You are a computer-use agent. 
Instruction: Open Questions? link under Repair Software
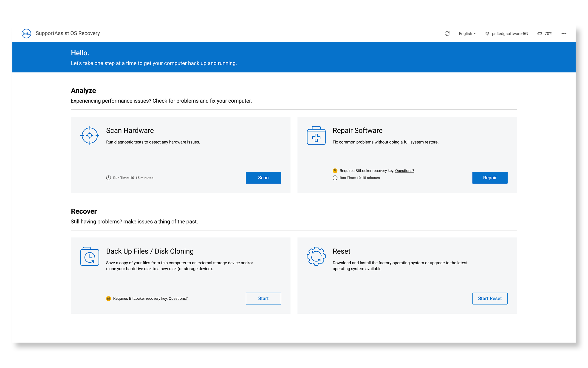click(x=404, y=171)
